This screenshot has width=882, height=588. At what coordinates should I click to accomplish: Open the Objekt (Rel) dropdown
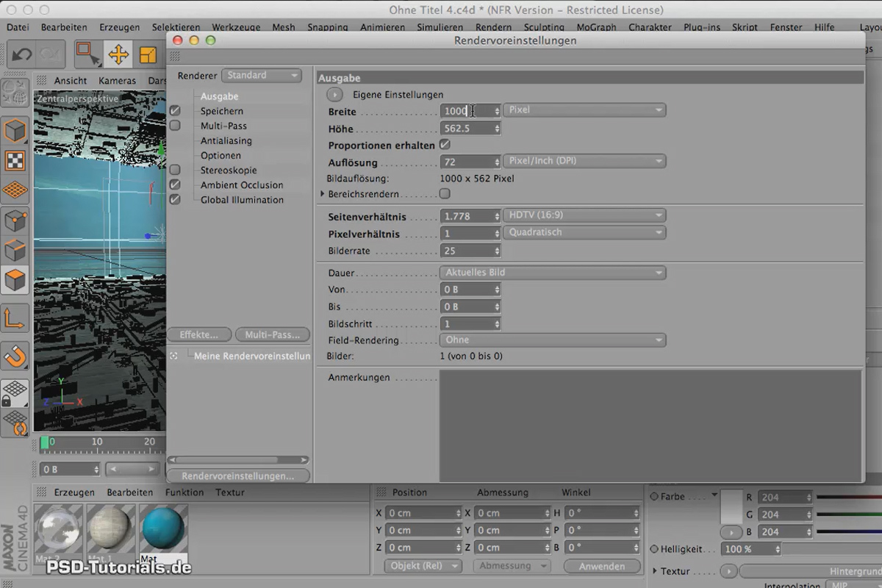click(423, 566)
